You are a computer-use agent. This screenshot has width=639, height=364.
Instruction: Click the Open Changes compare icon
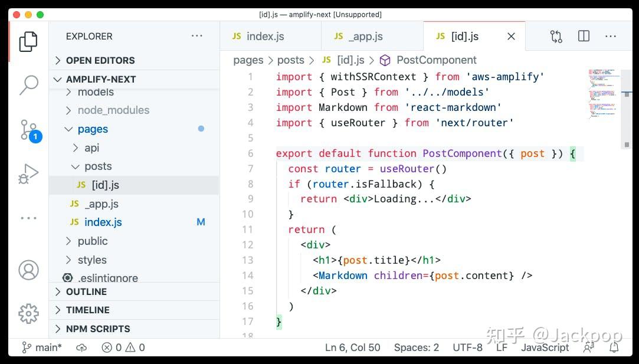pos(556,37)
